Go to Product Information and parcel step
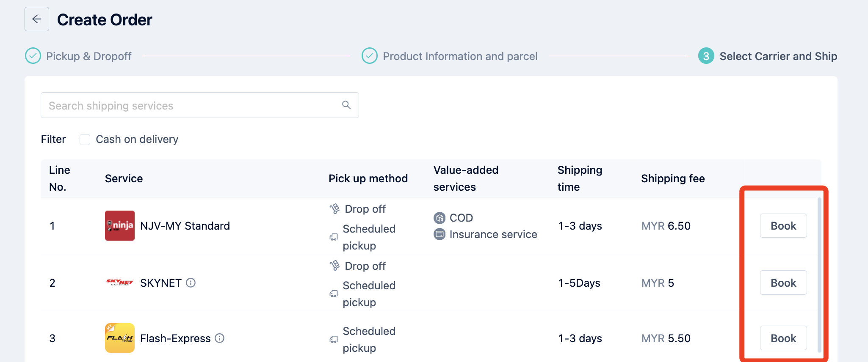 [x=460, y=56]
